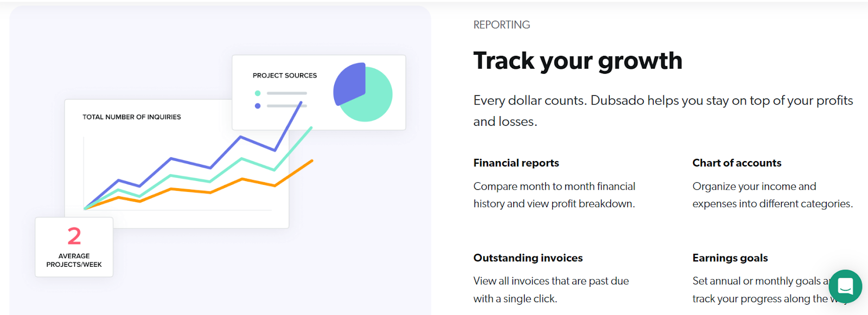The height and width of the screenshot is (315, 868).
Task: Select the Average Projects/Week card
Action: click(74, 247)
